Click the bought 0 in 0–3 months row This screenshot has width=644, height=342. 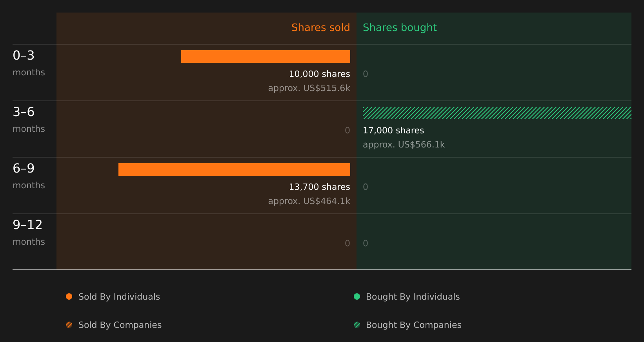366,74
